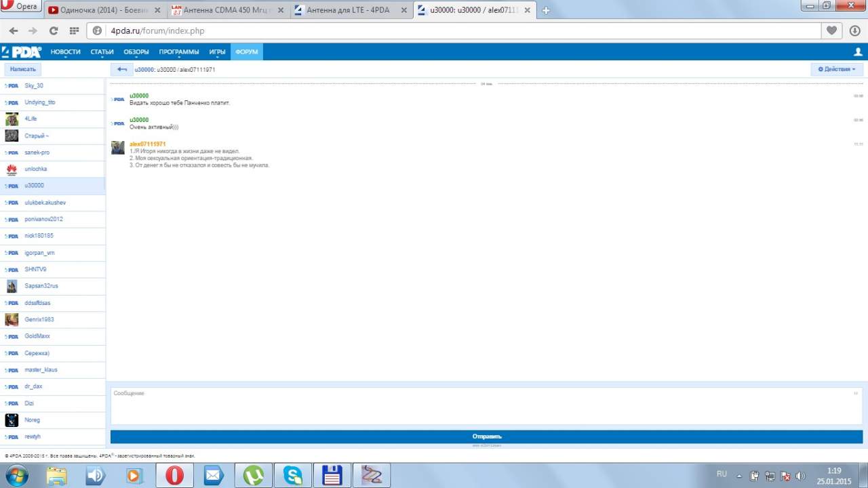The height and width of the screenshot is (488, 868).
Task: Send message with Отправить button
Action: coord(486,436)
